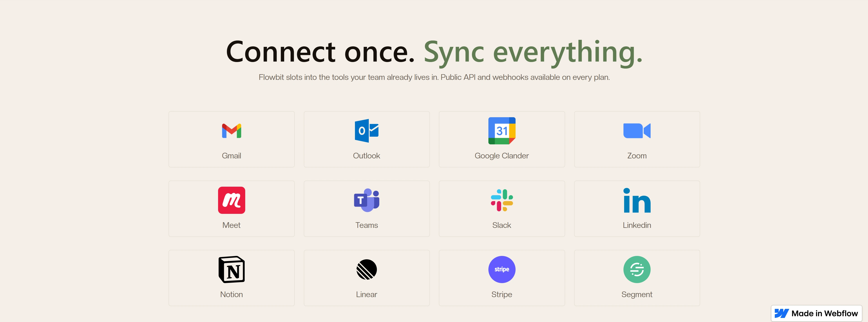The height and width of the screenshot is (322, 868).
Task: Click the 'Linkedin' label text
Action: click(637, 225)
